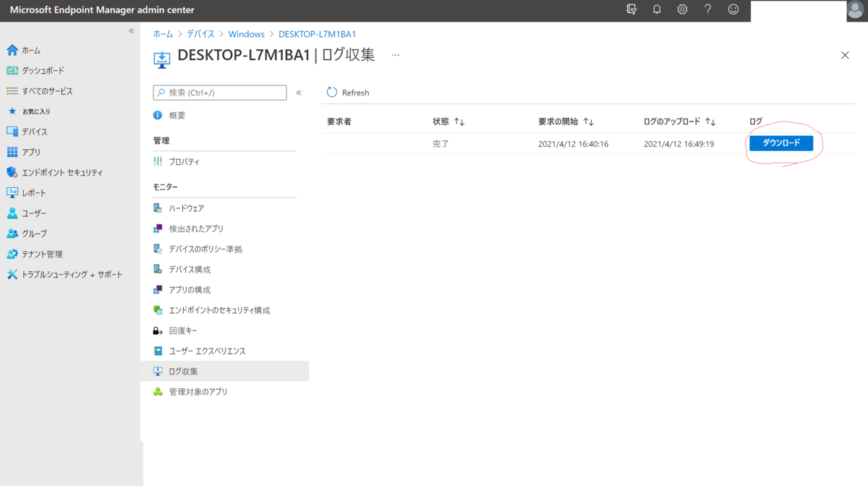
Task: Click the ホーム breadcrumb link
Action: 163,34
